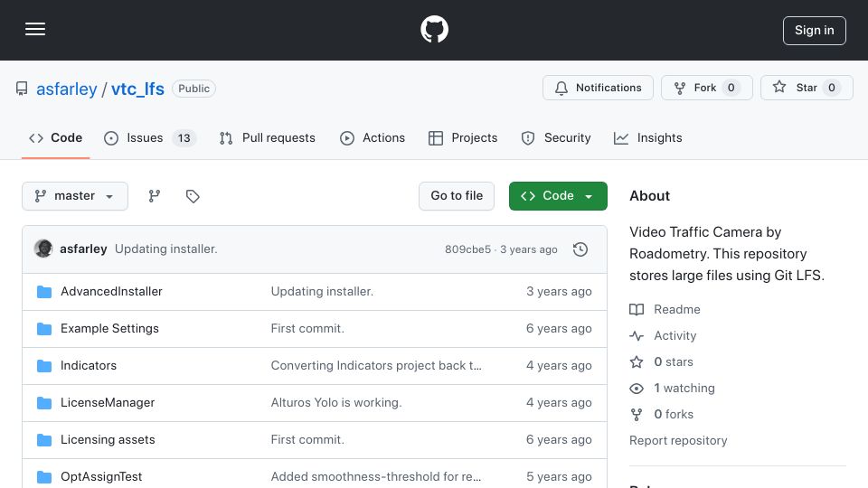The width and height of the screenshot is (868, 488).
Task: Open 'First commit.' for Example Settings
Action: click(307, 329)
